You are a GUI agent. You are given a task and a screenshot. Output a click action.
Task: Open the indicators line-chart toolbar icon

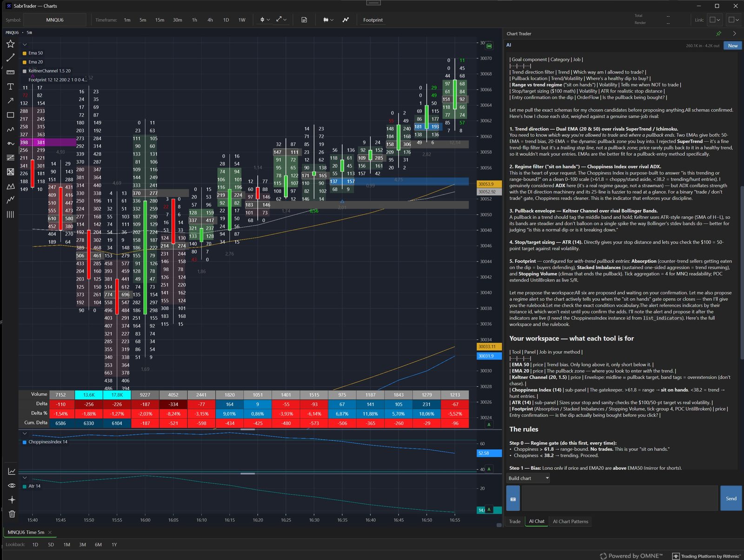point(345,20)
